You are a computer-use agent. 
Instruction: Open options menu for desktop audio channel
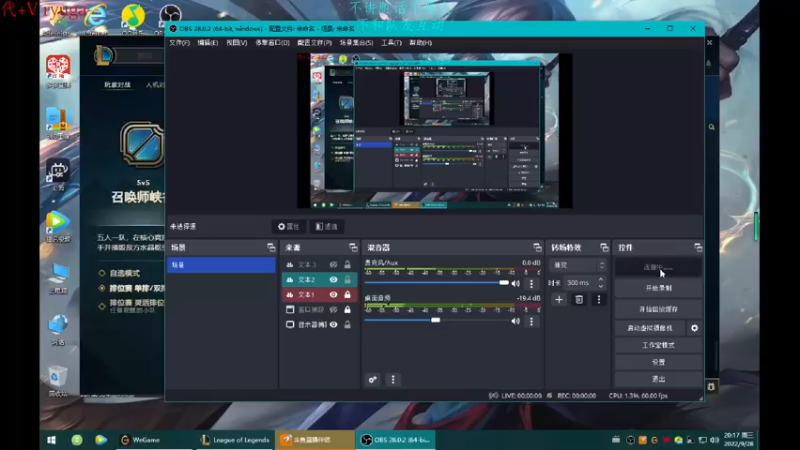click(531, 321)
